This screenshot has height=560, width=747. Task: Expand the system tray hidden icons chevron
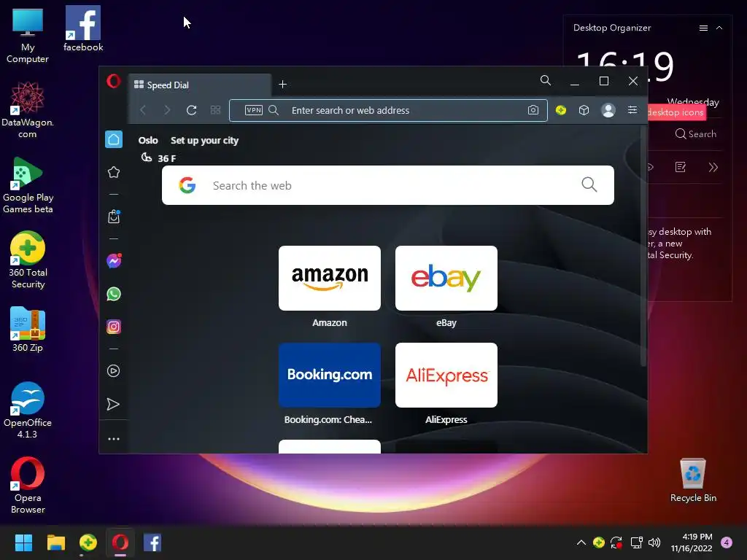[581, 542]
